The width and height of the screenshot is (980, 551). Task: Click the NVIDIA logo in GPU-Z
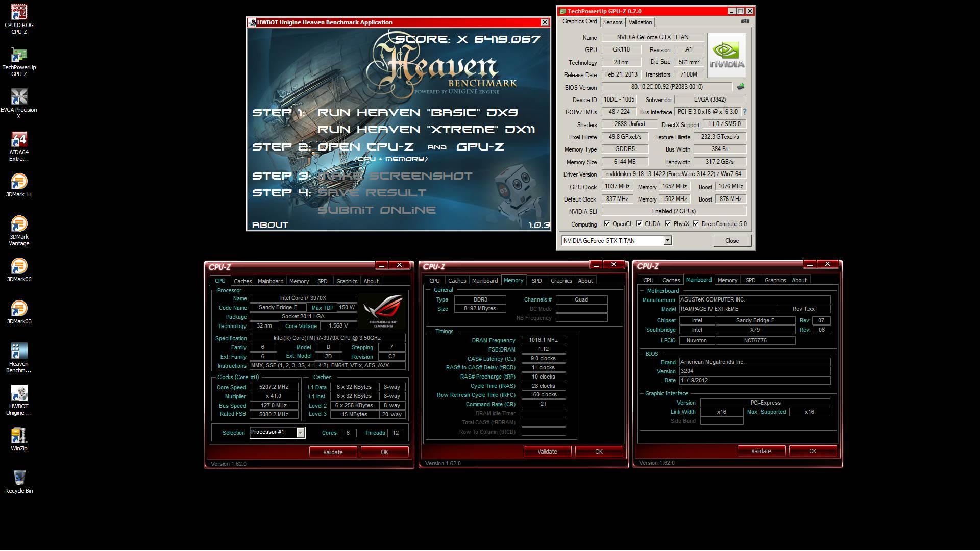[726, 55]
